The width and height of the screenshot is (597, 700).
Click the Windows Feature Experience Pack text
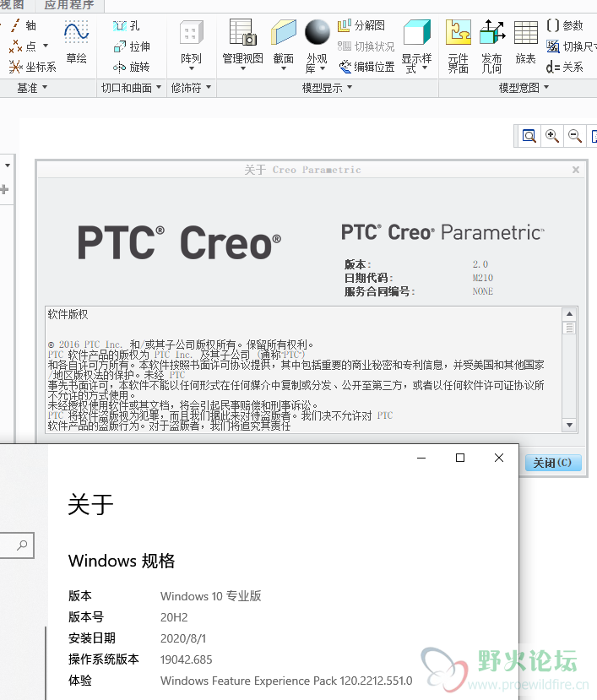(x=286, y=681)
